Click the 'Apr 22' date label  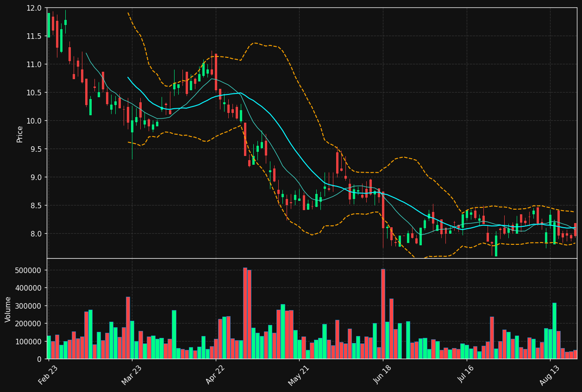tap(215, 375)
